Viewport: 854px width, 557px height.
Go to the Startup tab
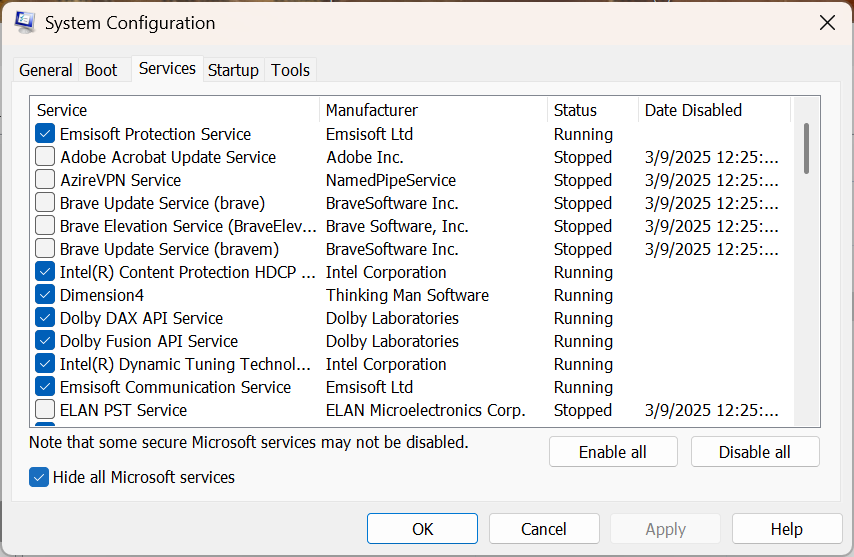coord(233,70)
